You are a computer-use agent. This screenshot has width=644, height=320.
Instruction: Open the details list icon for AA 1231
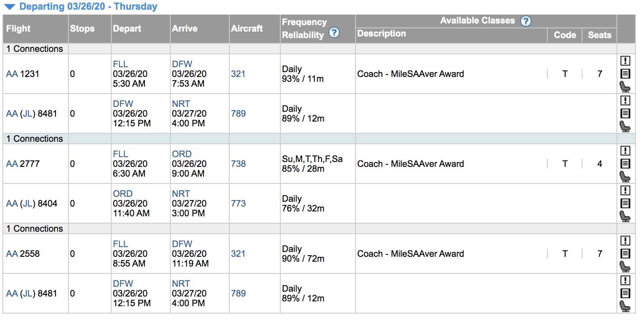[625, 74]
